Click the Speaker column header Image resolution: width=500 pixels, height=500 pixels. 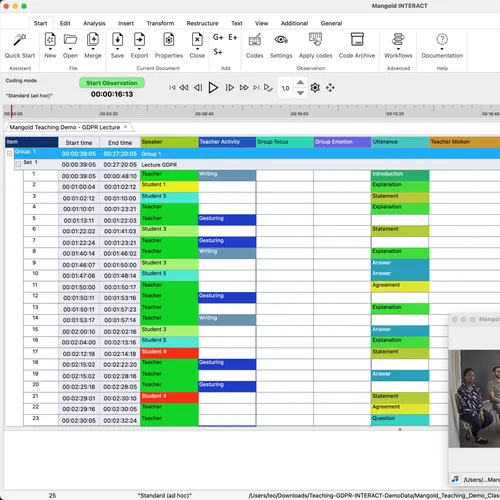point(169,142)
